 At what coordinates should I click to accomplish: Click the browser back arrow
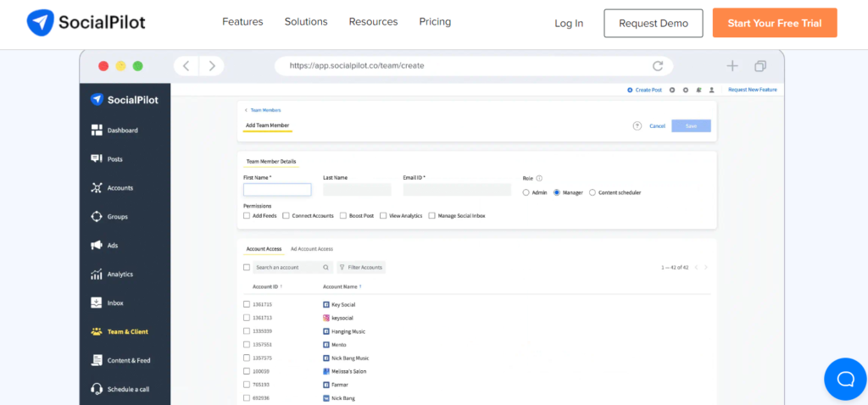pos(186,66)
